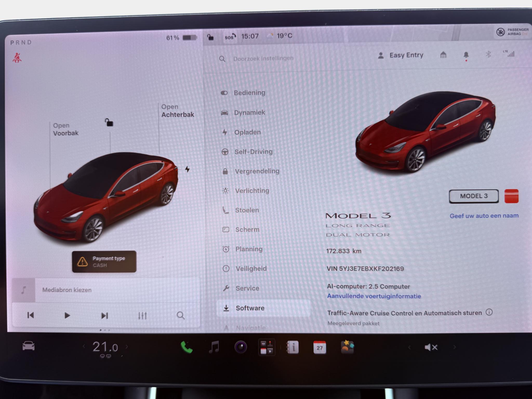Tap the media search icon
Image resolution: width=532 pixels, height=399 pixels.
(181, 316)
